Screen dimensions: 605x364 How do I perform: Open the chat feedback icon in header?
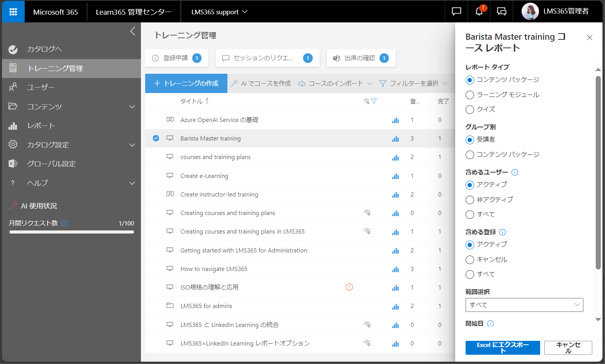coord(456,12)
